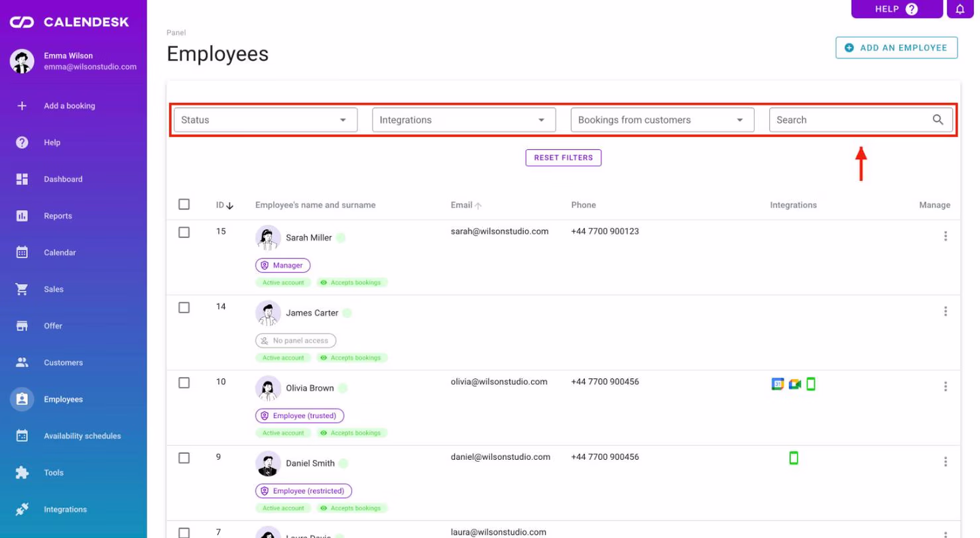
Task: Open the notifications bell
Action: (x=959, y=9)
